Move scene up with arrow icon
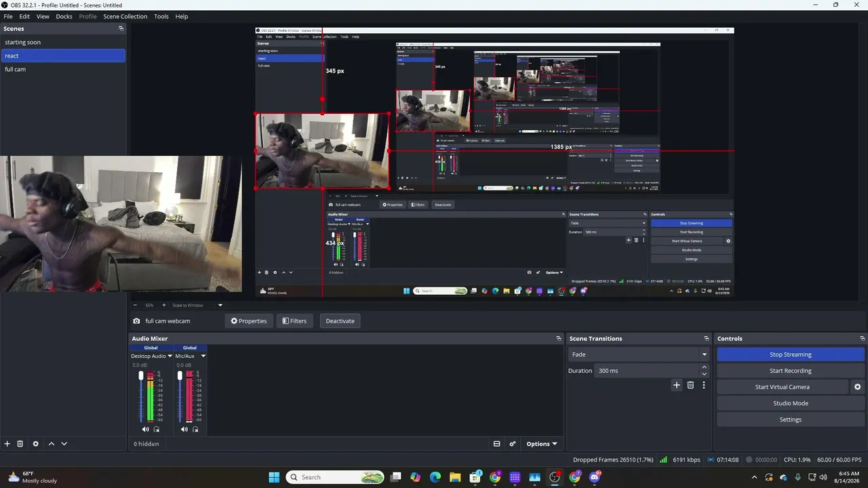The image size is (868, 488). click(x=52, y=443)
